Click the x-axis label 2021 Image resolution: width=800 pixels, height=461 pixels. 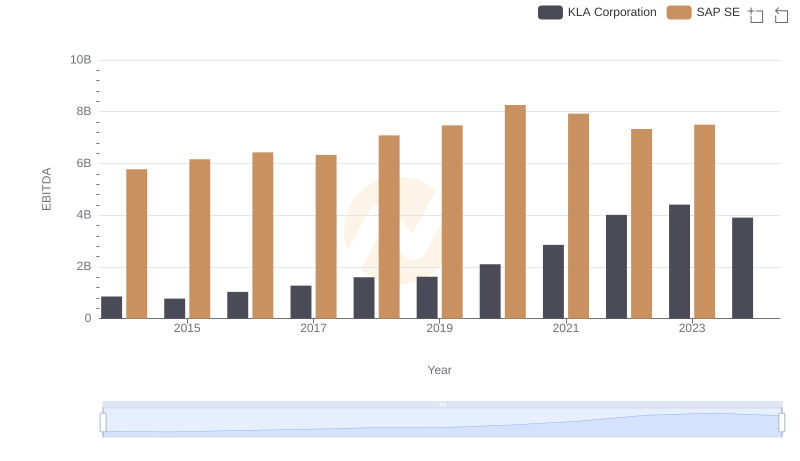566,328
